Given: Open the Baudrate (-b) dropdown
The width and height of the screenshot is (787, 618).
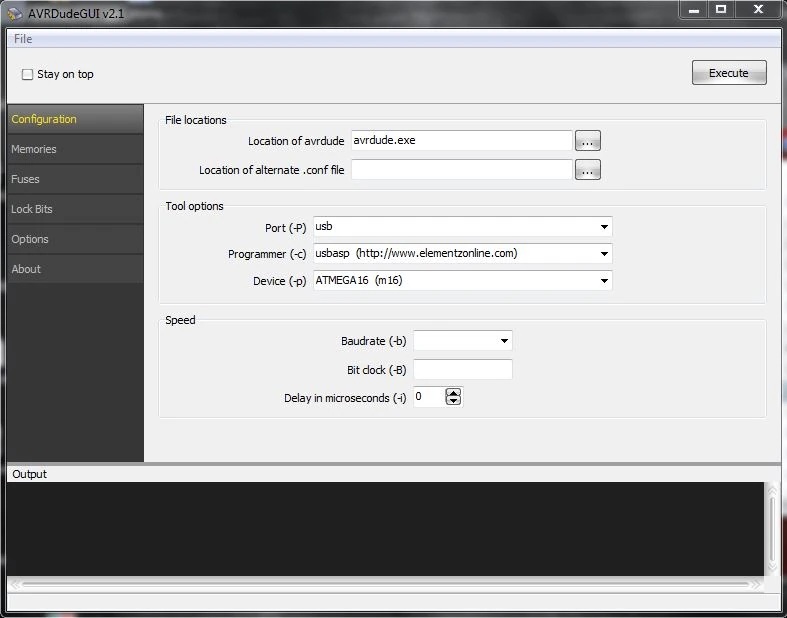Looking at the screenshot, I should coord(504,341).
